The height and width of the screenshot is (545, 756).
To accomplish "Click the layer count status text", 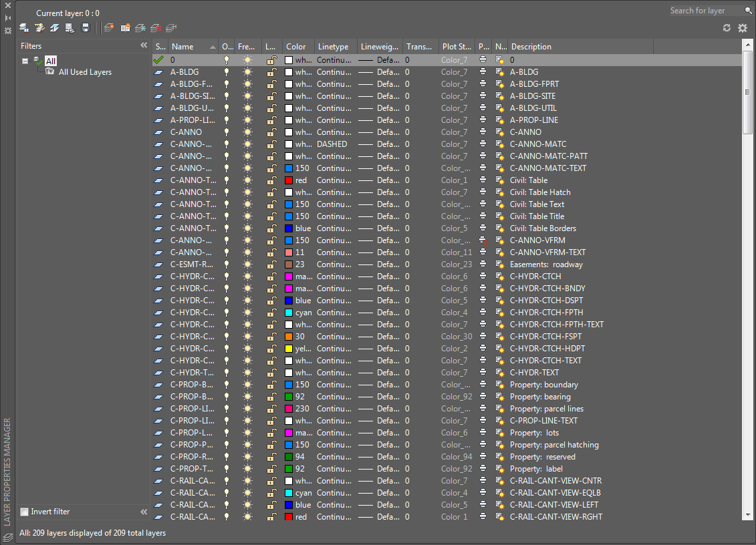I will click(92, 533).
